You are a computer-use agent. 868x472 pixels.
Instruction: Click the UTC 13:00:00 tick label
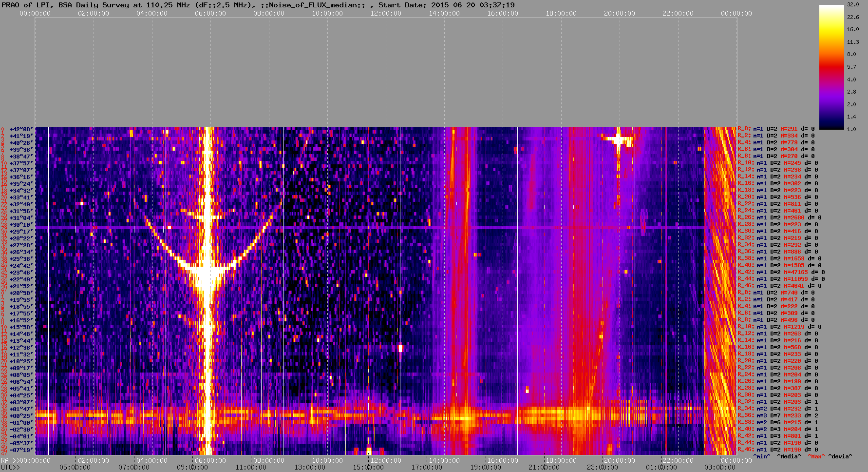click(x=309, y=467)
